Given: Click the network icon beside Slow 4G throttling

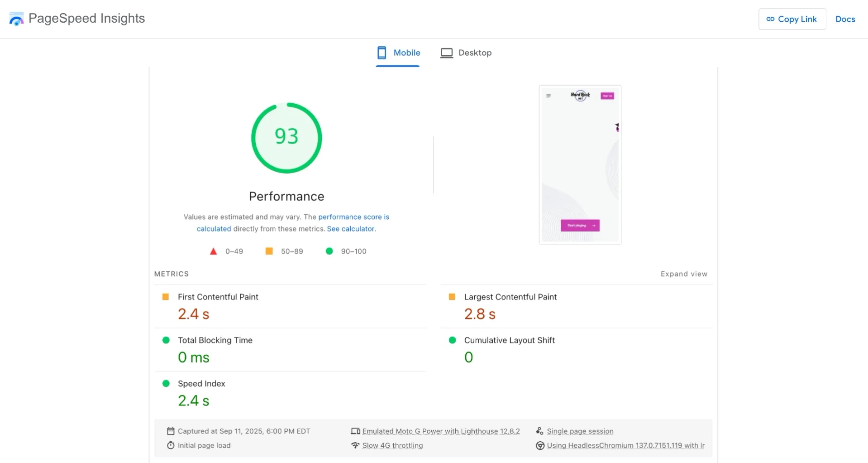Looking at the screenshot, I should point(355,445).
